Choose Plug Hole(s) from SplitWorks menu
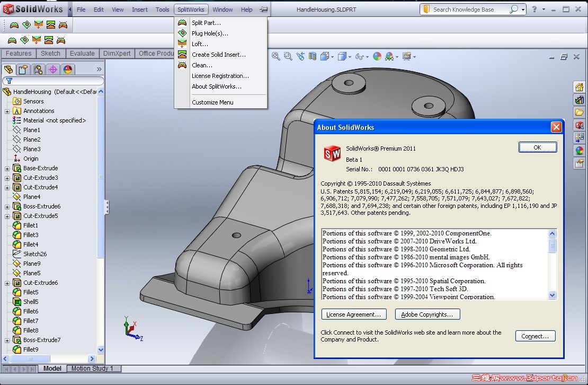Screen dimensions: 588x385 coord(210,33)
